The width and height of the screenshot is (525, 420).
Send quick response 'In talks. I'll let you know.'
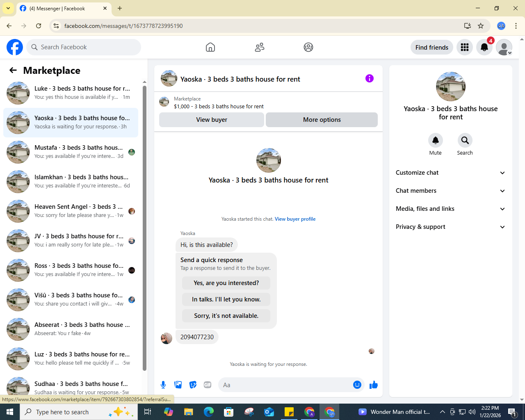[x=226, y=299]
